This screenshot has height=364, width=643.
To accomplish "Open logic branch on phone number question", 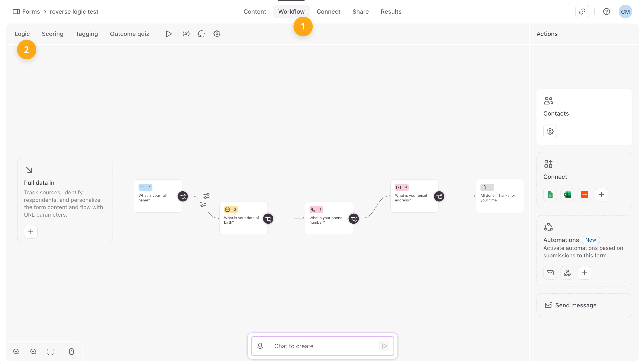I will (353, 219).
